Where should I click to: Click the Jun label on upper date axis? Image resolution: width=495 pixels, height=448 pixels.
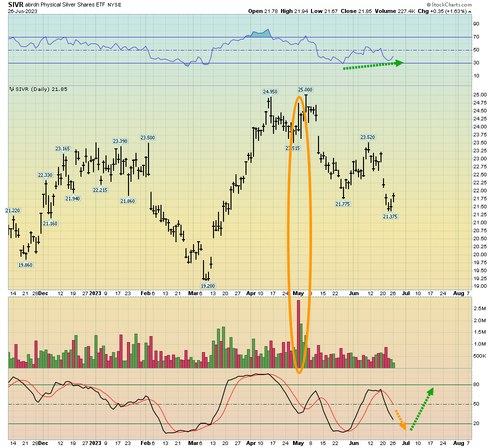click(x=354, y=293)
